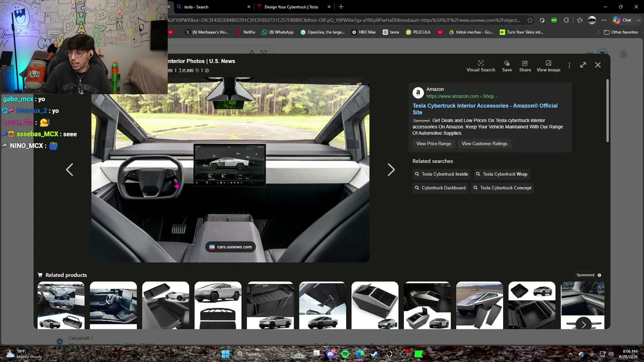Open the OpenSea bookmark

pyautogui.click(x=323, y=32)
